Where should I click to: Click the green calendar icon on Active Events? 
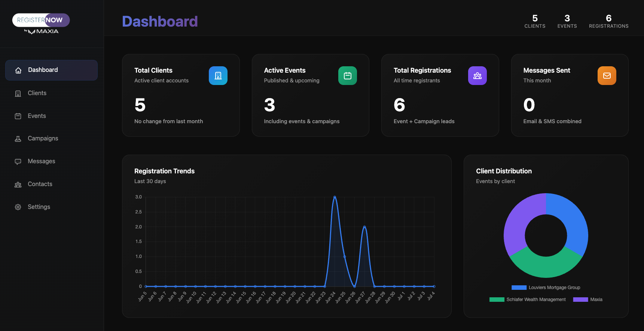(x=347, y=76)
